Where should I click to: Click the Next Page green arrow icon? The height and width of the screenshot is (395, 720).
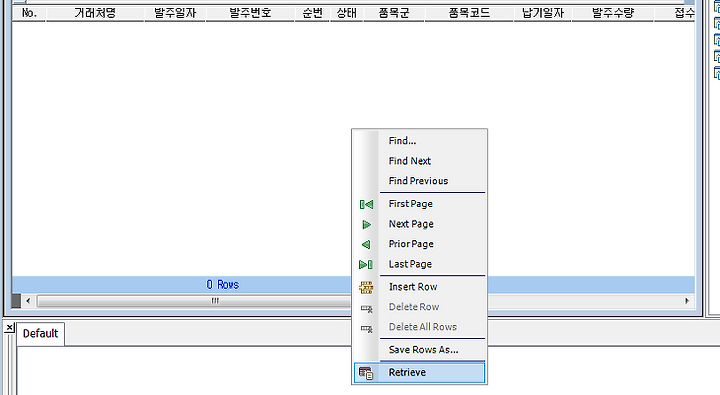pyautogui.click(x=366, y=224)
